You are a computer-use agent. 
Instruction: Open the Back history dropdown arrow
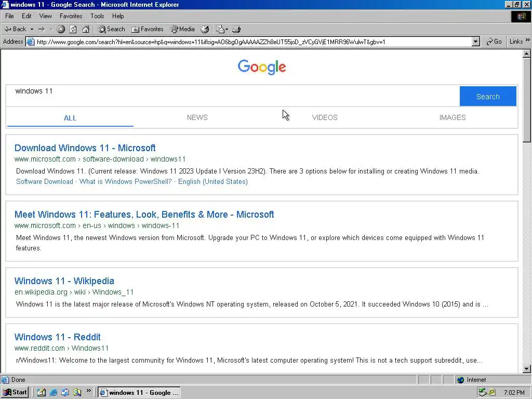(x=32, y=30)
